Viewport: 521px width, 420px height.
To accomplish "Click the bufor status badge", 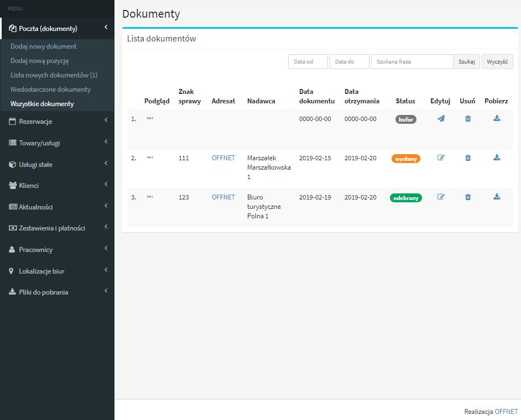I will pos(406,119).
